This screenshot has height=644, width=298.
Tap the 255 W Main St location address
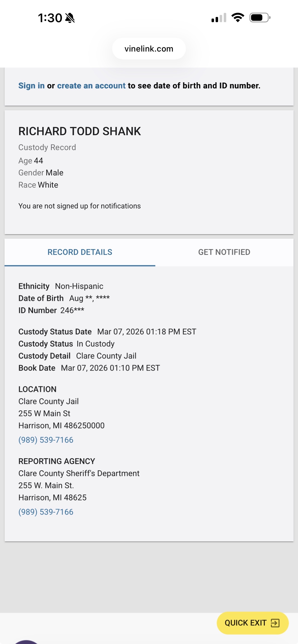(44, 413)
